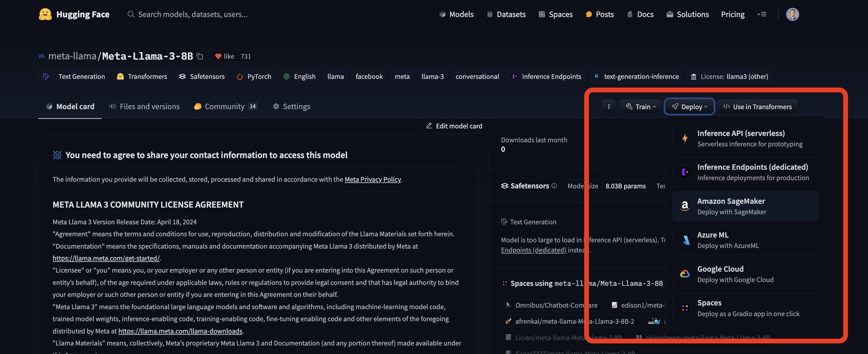Screen dimensions: 868x354
Task: Focus the search models input field
Action: tap(219, 14)
